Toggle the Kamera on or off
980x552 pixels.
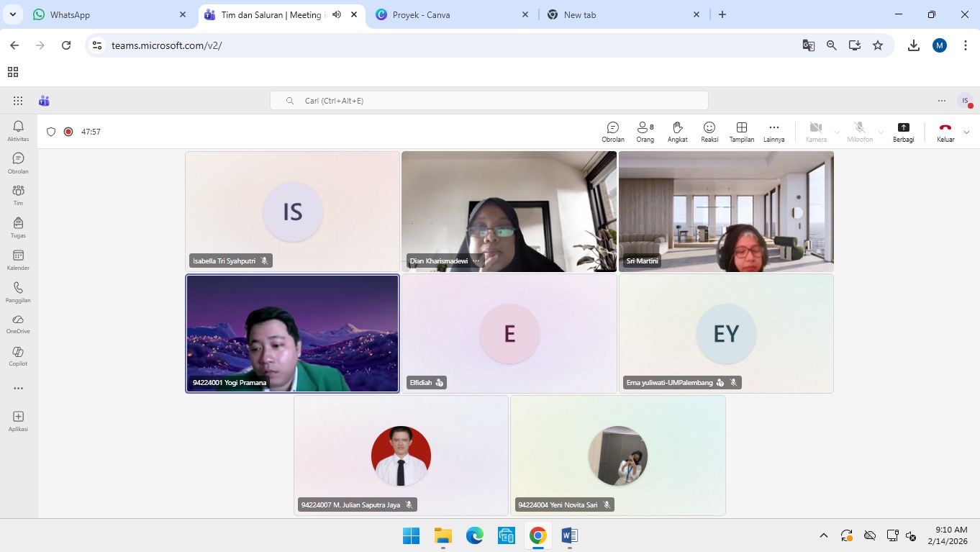[x=816, y=132]
